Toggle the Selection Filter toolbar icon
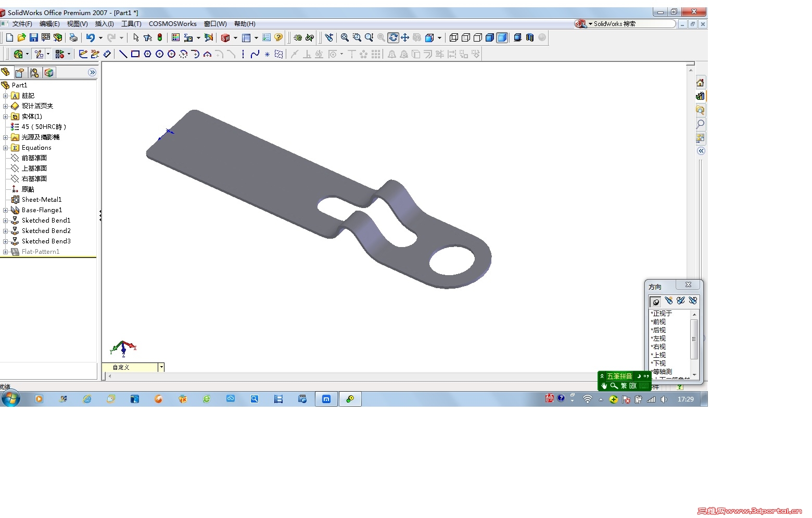 click(x=148, y=37)
